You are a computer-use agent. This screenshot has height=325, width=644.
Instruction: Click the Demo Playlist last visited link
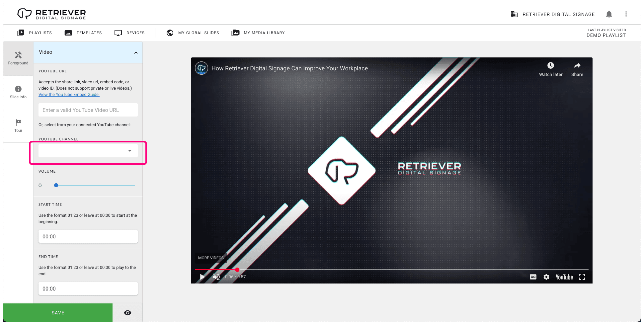pyautogui.click(x=606, y=35)
